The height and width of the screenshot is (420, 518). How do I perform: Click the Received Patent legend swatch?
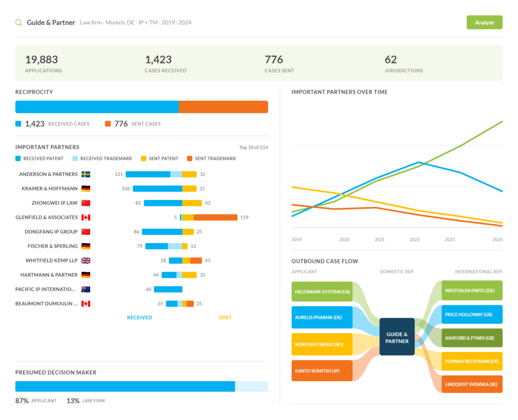(18, 159)
